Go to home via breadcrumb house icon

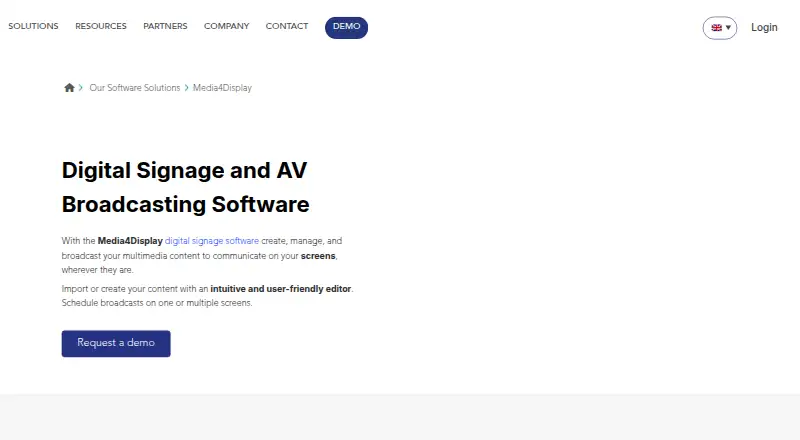(x=69, y=87)
